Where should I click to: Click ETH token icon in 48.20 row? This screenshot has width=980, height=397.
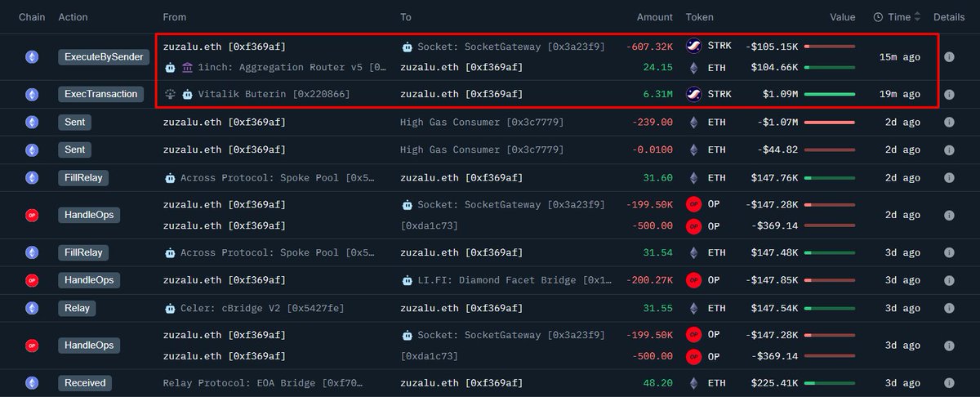tap(694, 382)
